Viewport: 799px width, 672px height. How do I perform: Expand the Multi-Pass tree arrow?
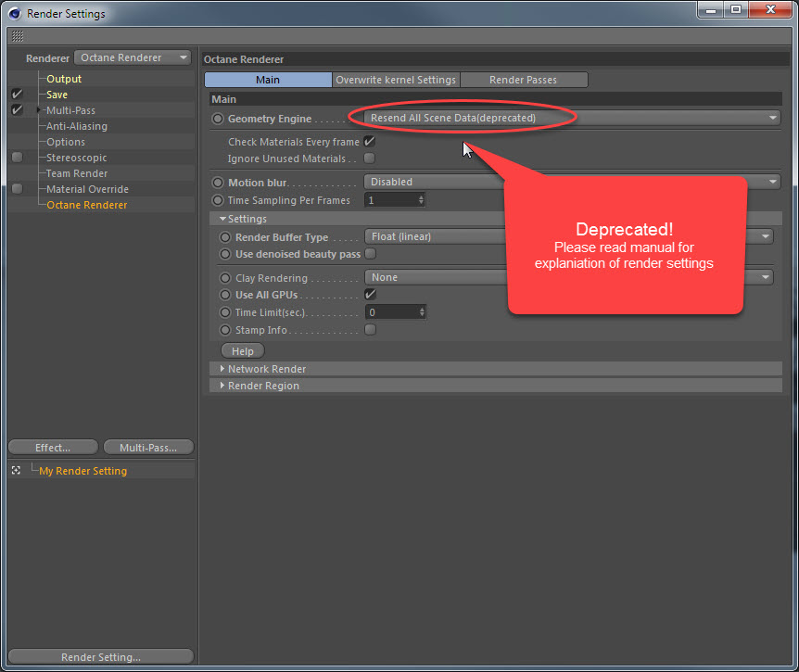coord(38,110)
